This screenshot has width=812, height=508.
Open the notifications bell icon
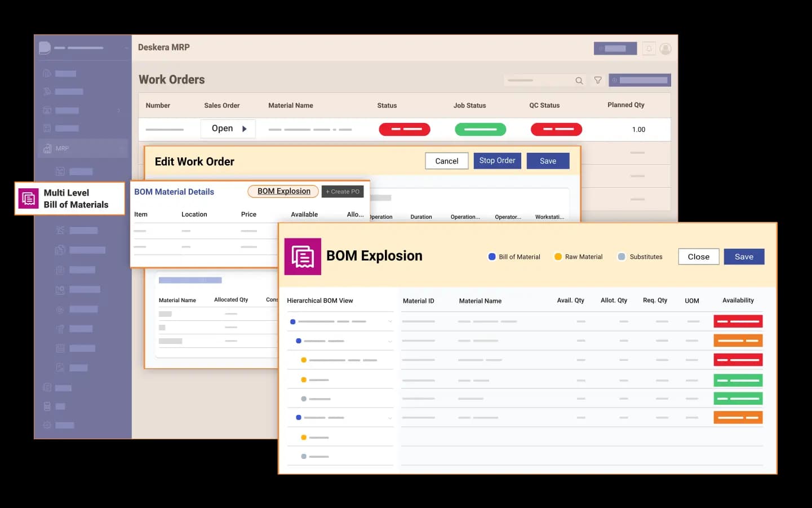click(x=649, y=49)
